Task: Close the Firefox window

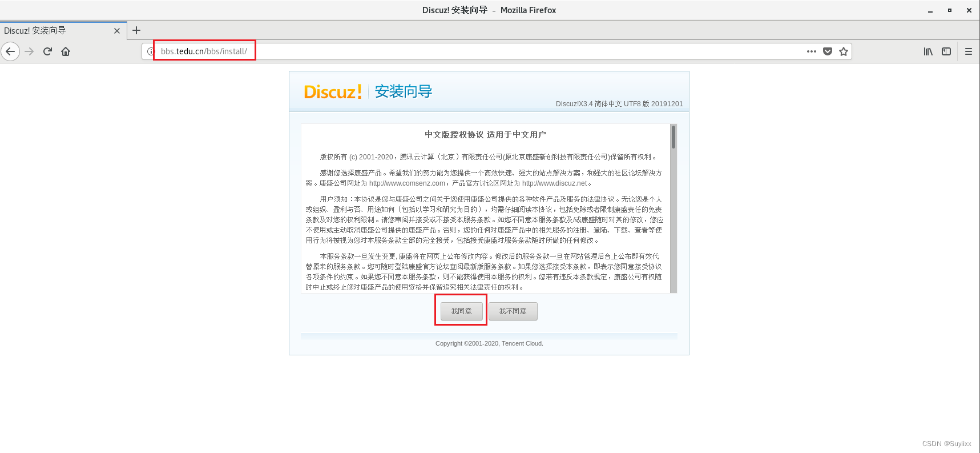Action: (x=969, y=10)
